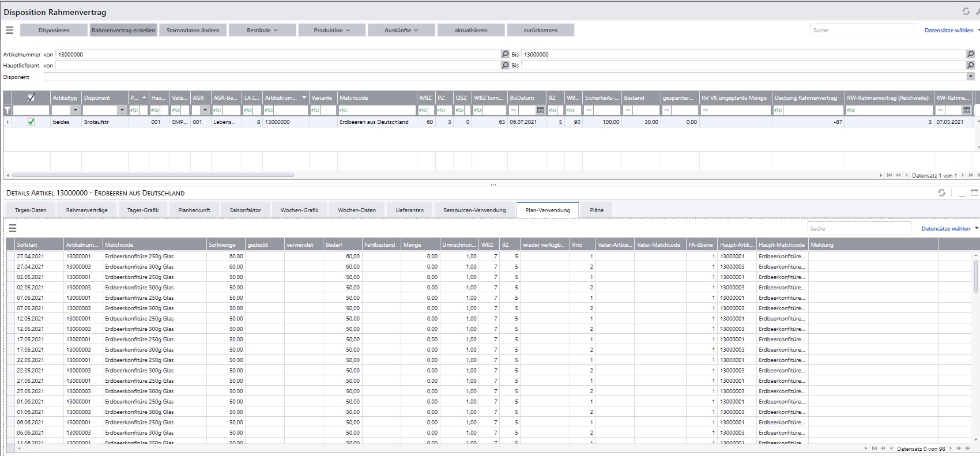Viewport: 980px width, 456px height.
Task: Open the hamburger menu beside Disponieren
Action: click(x=9, y=31)
